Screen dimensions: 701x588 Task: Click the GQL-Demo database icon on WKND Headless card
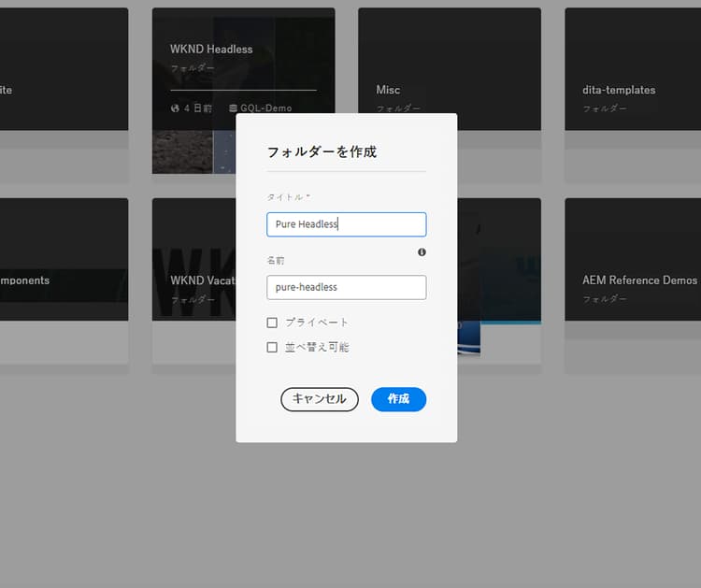(233, 108)
